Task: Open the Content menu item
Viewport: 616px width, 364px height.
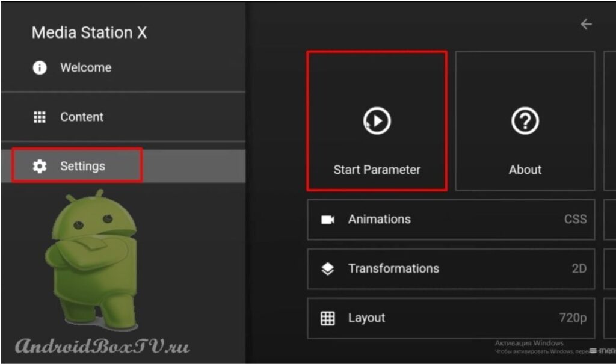Action: (x=123, y=117)
